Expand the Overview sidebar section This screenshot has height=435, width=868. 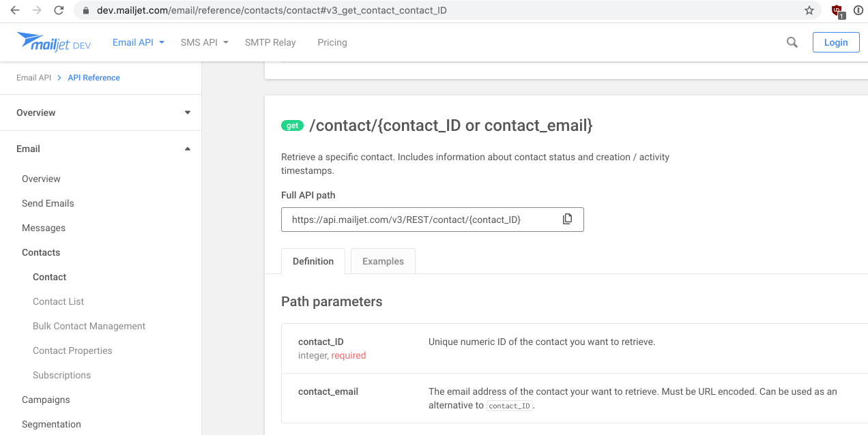click(x=187, y=112)
